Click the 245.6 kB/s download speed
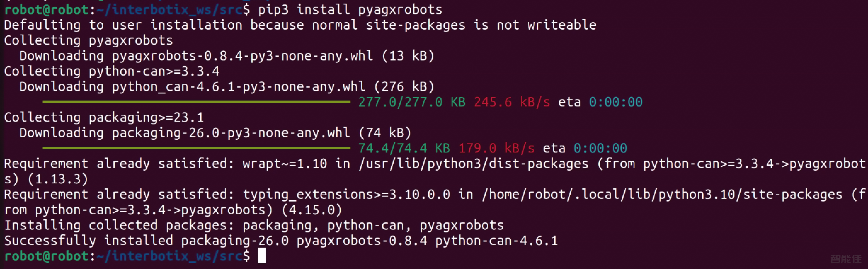Viewport: 868px width, 269px height. pos(511,102)
